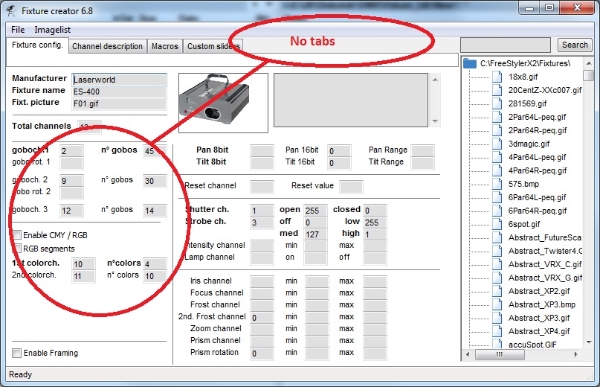Select file icon for 4Par64R-peq.gif

(497, 170)
